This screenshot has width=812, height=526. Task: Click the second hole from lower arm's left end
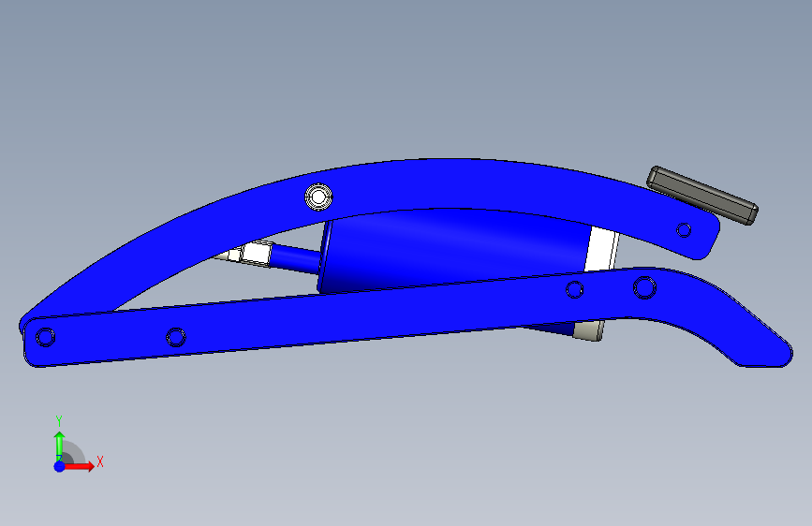(x=175, y=337)
